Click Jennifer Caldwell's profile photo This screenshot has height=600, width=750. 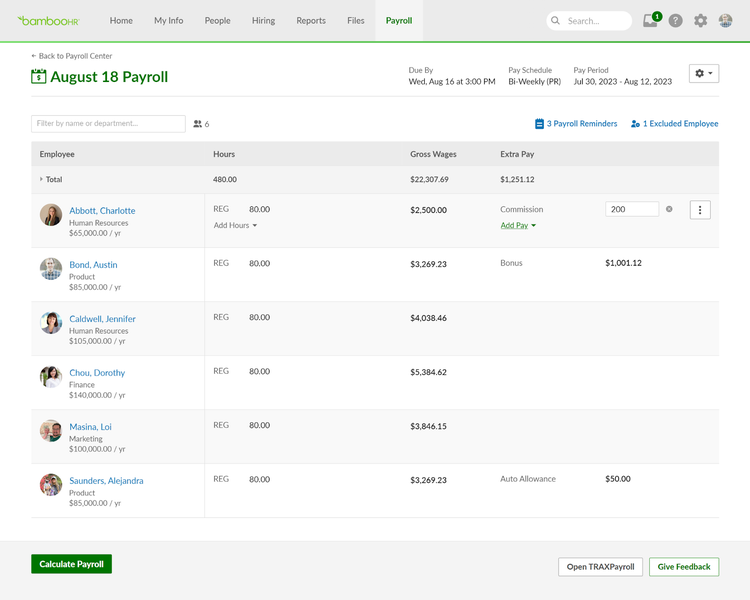tap(51, 323)
